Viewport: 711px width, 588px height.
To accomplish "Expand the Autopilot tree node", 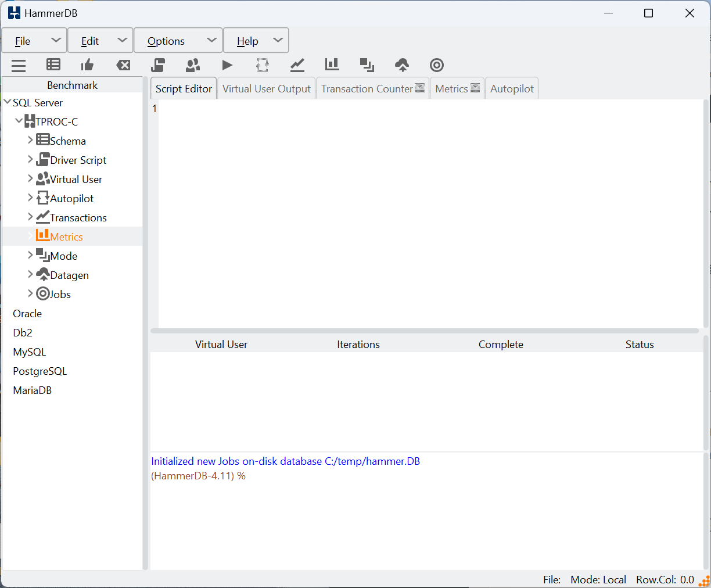I will pos(30,197).
